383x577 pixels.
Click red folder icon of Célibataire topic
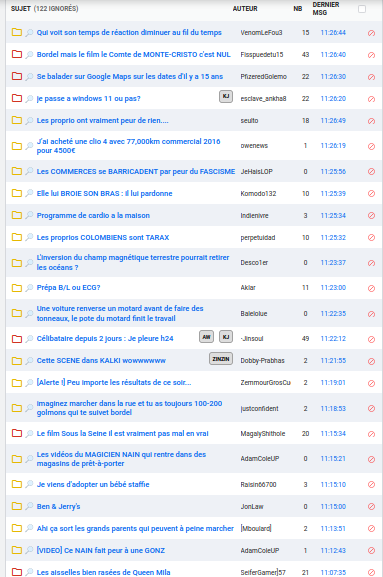pyautogui.click(x=17, y=339)
